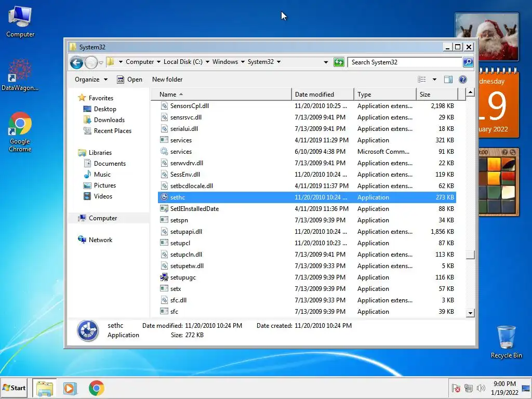Select the setx application icon
532x399 pixels.
[x=164, y=289]
